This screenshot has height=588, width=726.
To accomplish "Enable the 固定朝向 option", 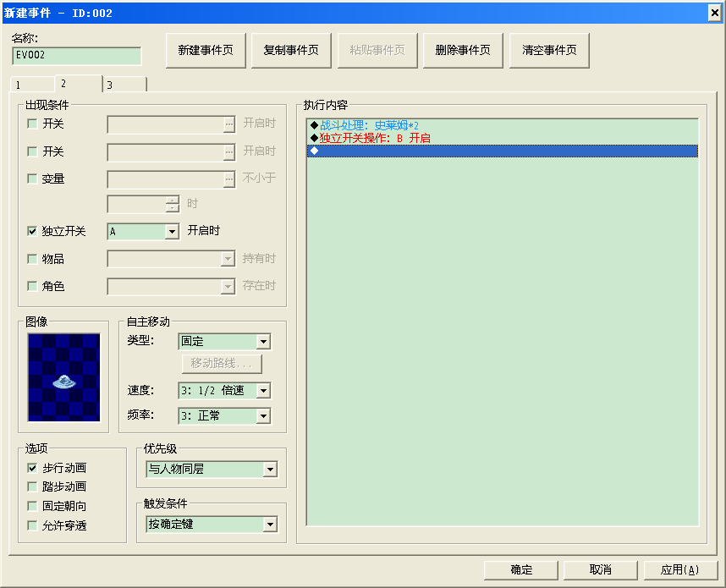I will point(32,506).
